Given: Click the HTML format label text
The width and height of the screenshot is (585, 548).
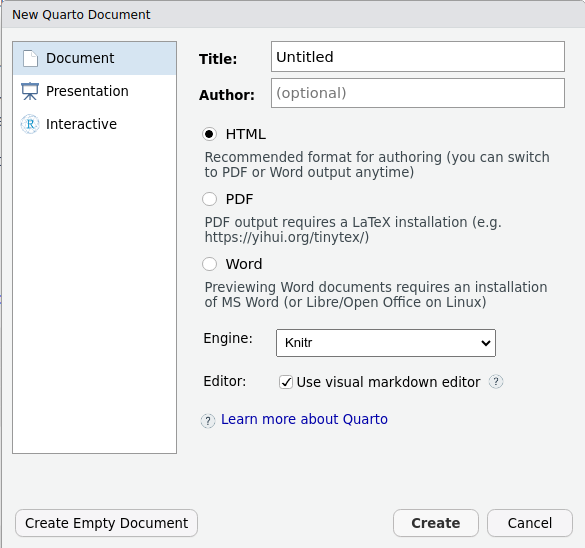Looking at the screenshot, I should tap(245, 134).
